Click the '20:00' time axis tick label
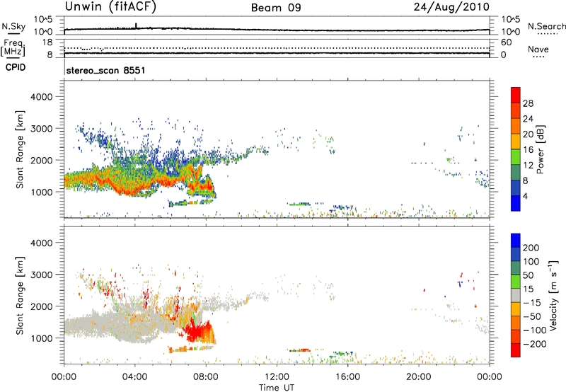The image size is (566, 392). 418,377
